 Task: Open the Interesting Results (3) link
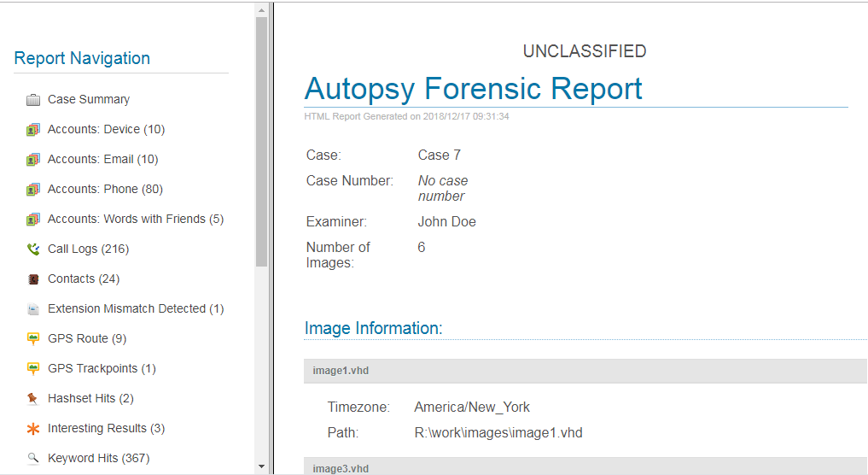point(106,428)
